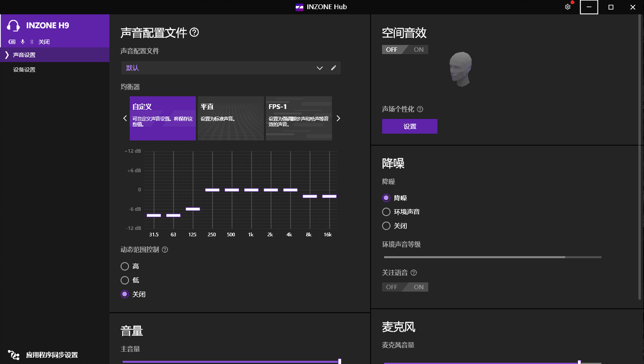Open 应用程序同步设置 at the bottom

(x=52, y=355)
